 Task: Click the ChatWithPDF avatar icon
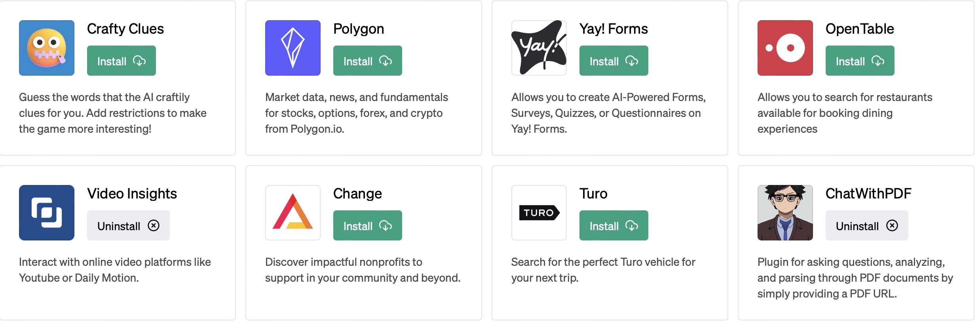785,213
